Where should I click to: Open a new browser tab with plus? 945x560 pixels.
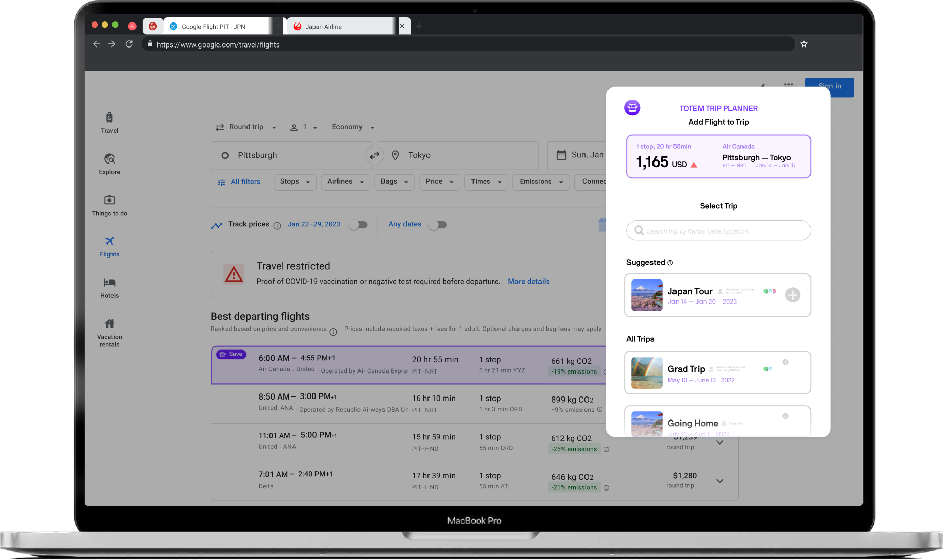419,26
